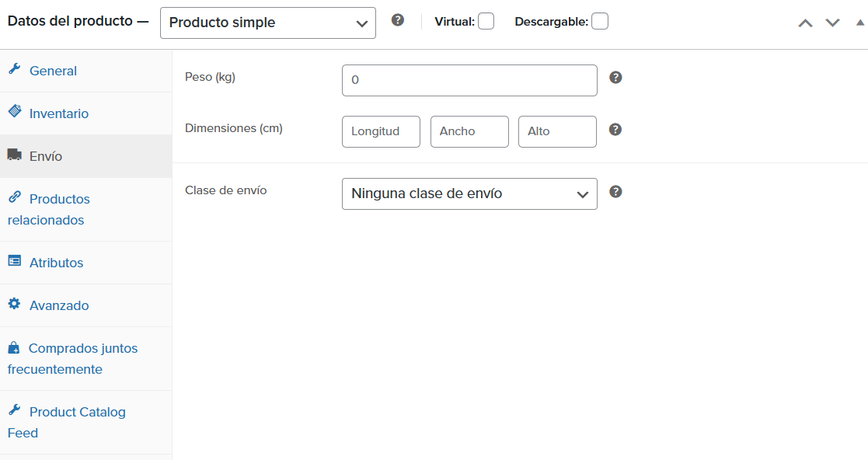Click the help icon beside Peso field
Screen dimensions: 868x460
(615, 78)
